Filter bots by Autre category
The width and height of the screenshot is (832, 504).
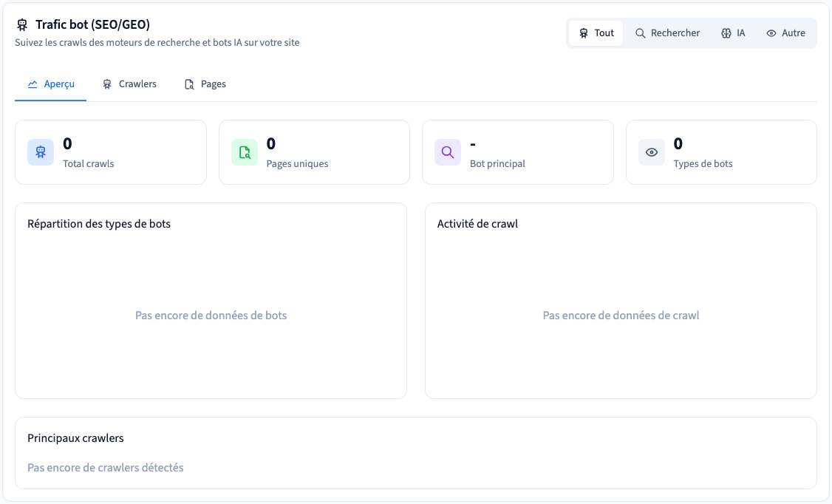[x=786, y=33]
